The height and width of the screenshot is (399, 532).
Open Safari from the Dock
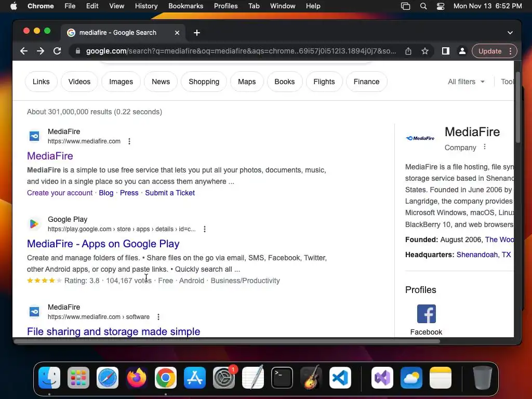[108, 378]
